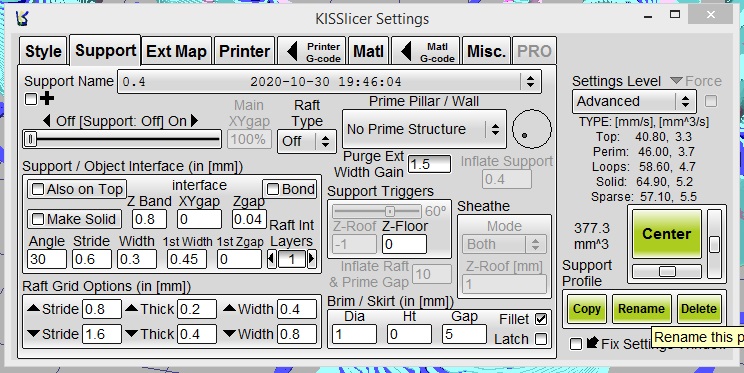744x373 pixels.
Task: Switch to the Matl tab
Action: coord(368,51)
